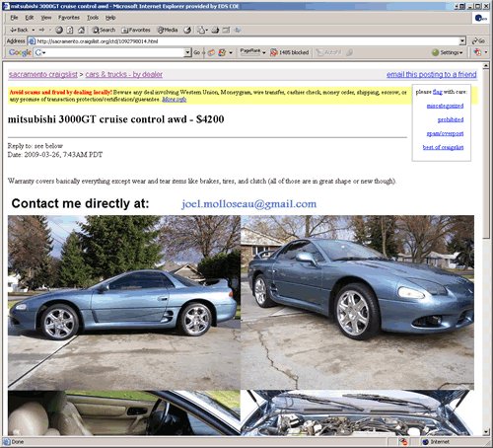The height and width of the screenshot is (448, 493).
Task: Open the View menu
Action: point(46,18)
